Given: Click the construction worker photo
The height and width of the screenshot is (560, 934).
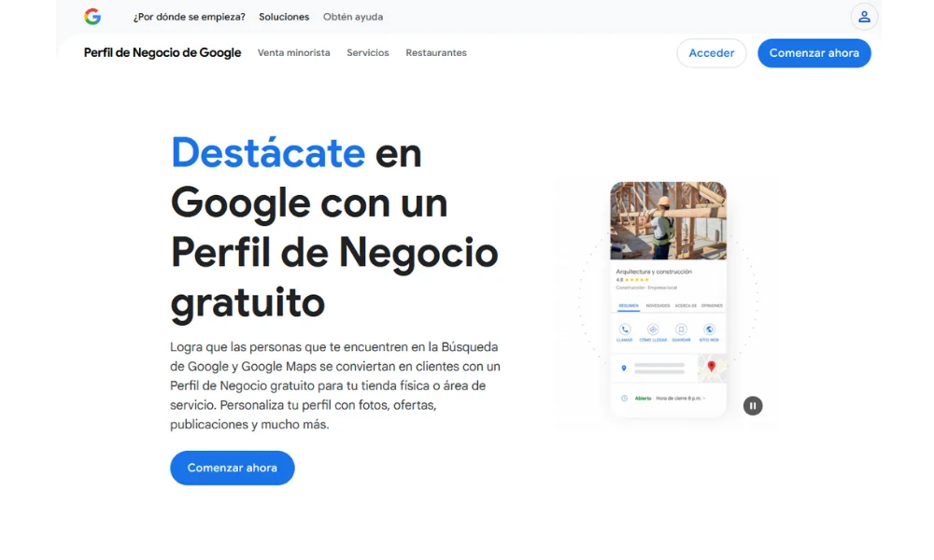Looking at the screenshot, I should click(669, 221).
